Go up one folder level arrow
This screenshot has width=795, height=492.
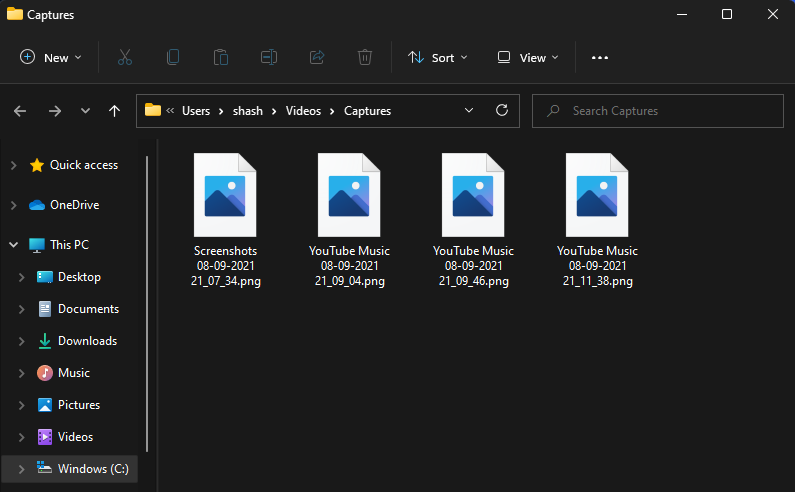coord(114,111)
